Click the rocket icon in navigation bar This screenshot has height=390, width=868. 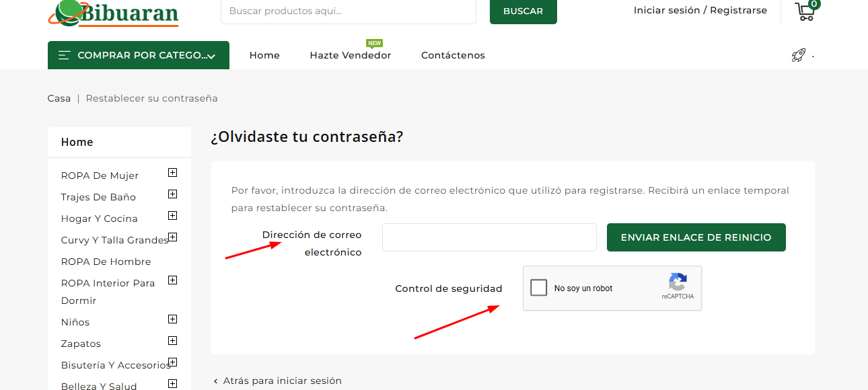click(799, 55)
